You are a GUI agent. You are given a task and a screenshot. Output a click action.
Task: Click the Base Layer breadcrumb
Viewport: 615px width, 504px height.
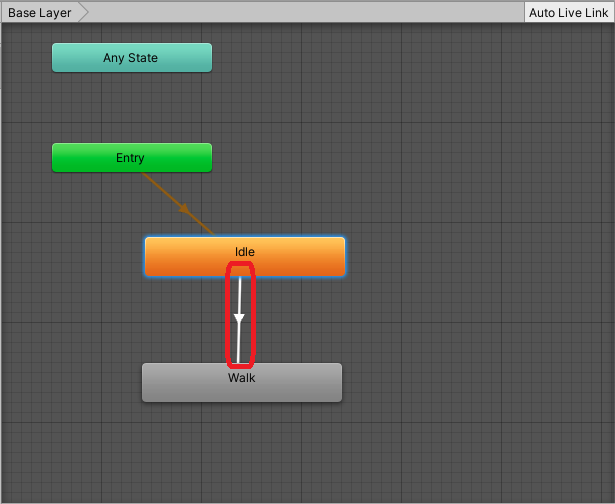point(40,13)
